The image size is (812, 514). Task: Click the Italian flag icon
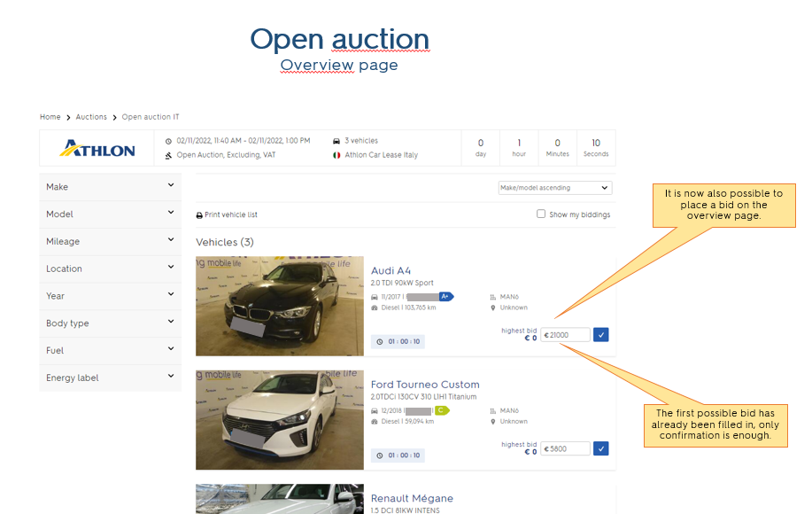click(336, 155)
